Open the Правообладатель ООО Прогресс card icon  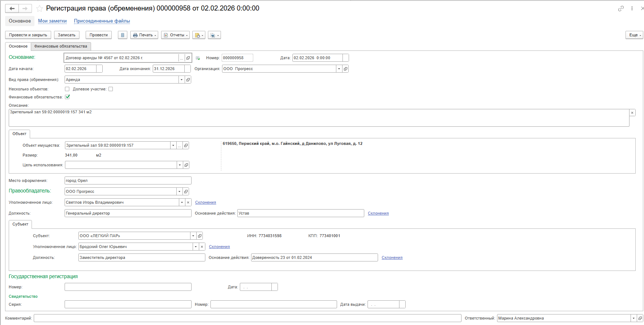tap(186, 191)
